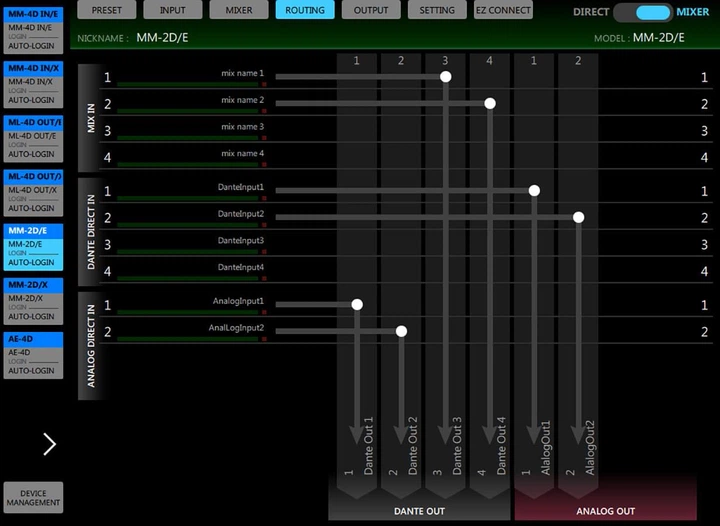Click the ANALOG DIRECT IN section label
This screenshot has width=720, height=526.
(x=91, y=346)
